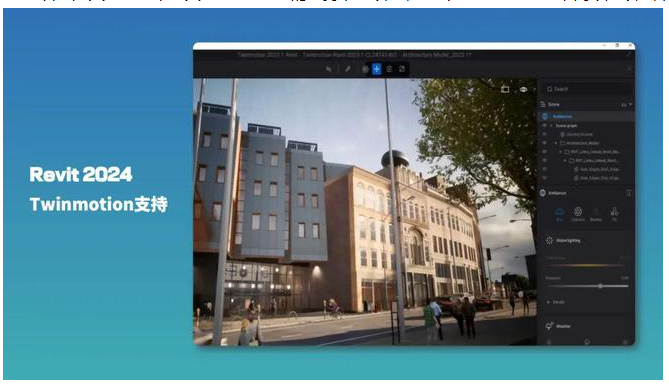Toggle visibility eye of Scene graph
669x390 pixels.
coord(544,126)
